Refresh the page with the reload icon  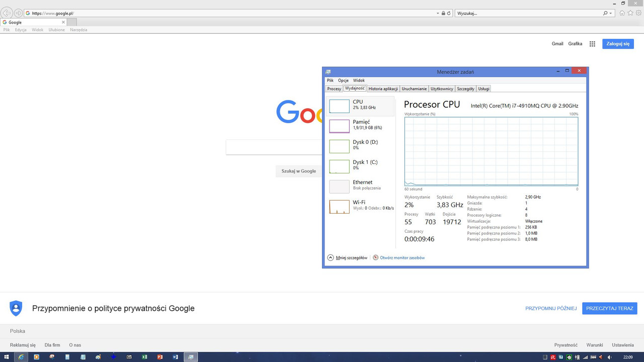click(x=448, y=13)
